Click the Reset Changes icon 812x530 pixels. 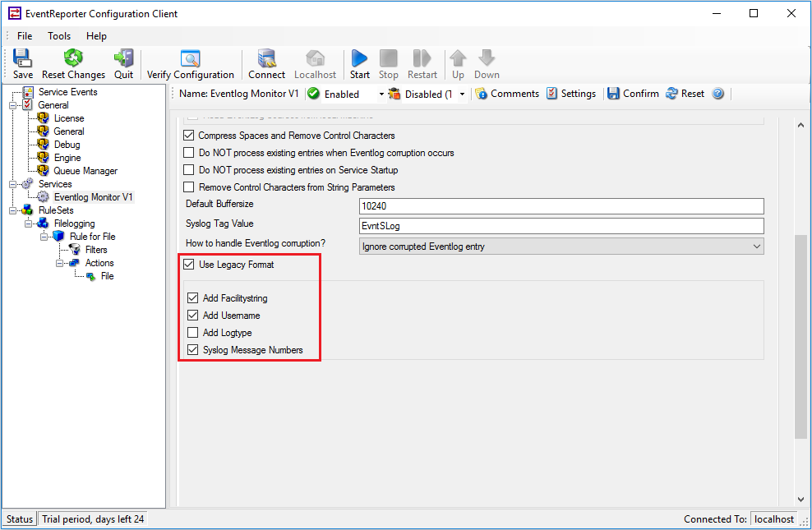click(73, 58)
